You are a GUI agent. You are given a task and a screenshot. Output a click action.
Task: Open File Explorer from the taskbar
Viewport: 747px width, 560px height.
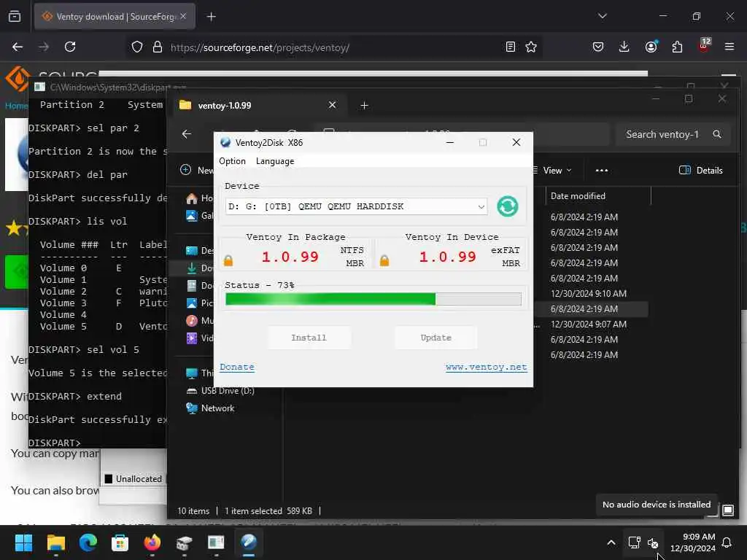(x=55, y=542)
